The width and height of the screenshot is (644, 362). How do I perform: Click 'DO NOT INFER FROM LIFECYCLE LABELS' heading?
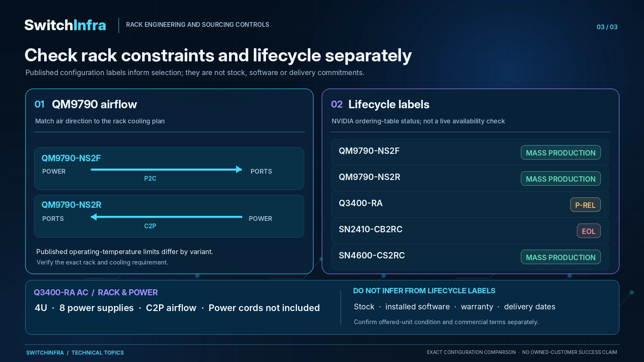click(x=424, y=291)
